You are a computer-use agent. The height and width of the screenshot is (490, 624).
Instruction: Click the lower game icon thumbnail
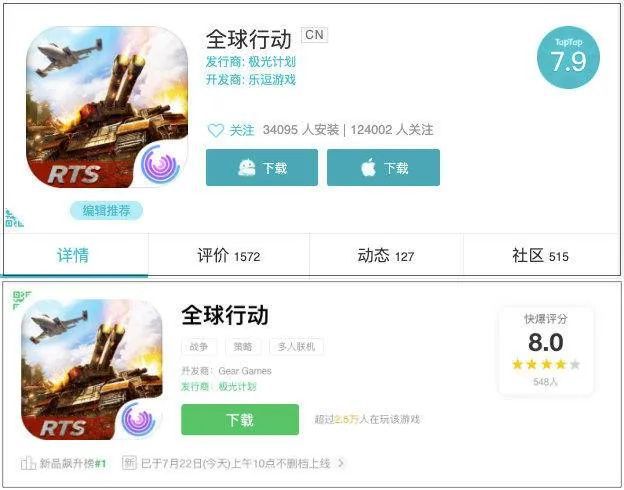click(x=92, y=369)
